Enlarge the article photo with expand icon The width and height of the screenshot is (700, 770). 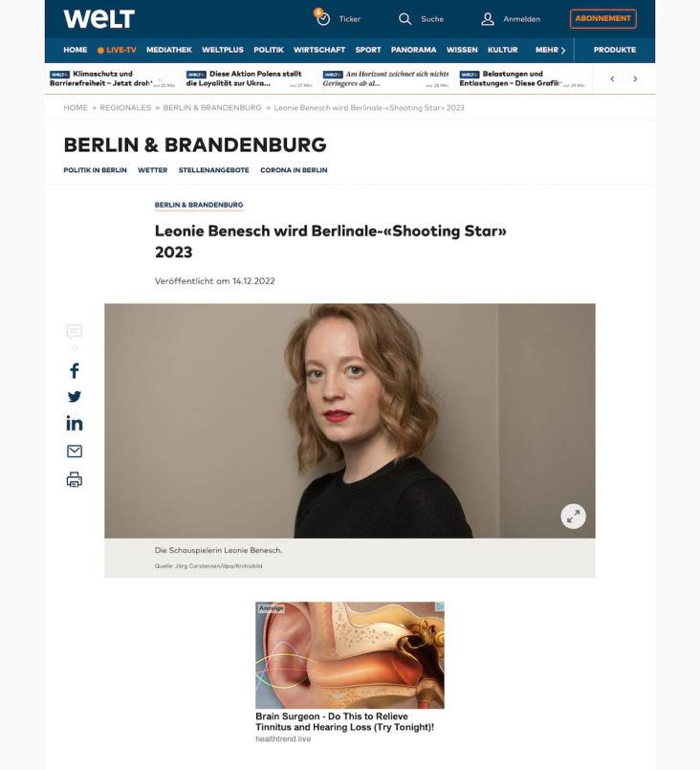click(573, 517)
